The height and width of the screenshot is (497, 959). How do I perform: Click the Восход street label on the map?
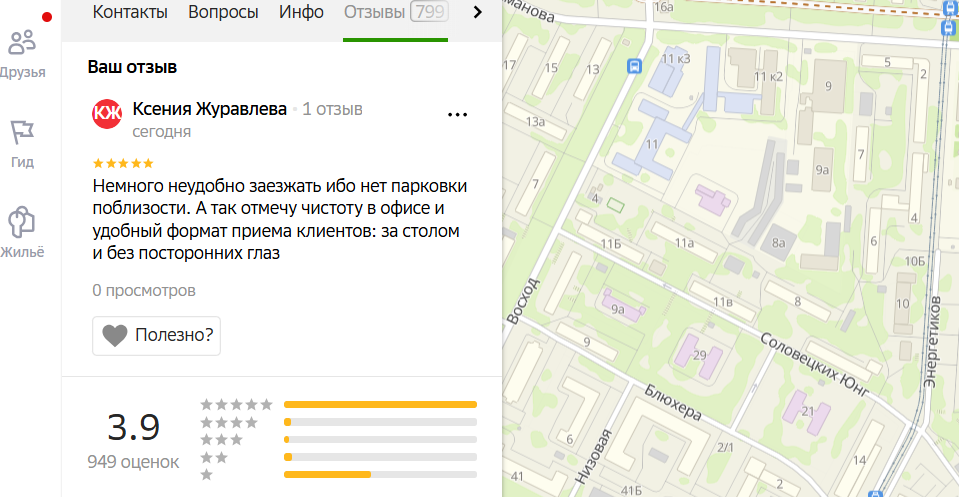[523, 300]
